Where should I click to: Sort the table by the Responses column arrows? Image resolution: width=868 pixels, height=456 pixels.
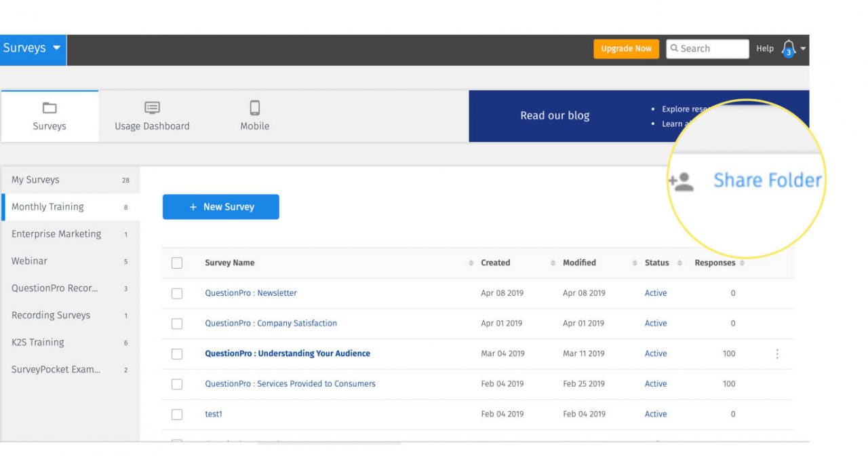pyautogui.click(x=743, y=263)
